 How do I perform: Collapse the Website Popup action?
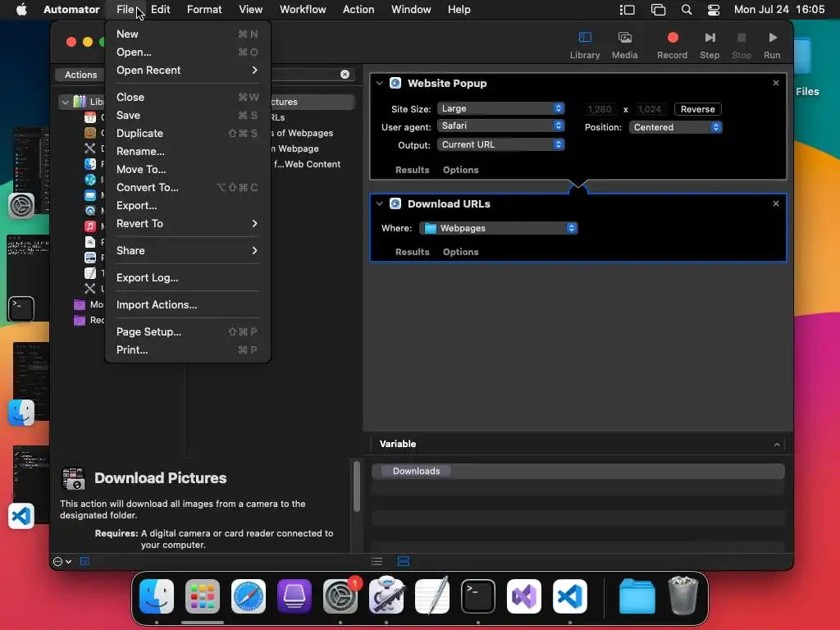379,83
